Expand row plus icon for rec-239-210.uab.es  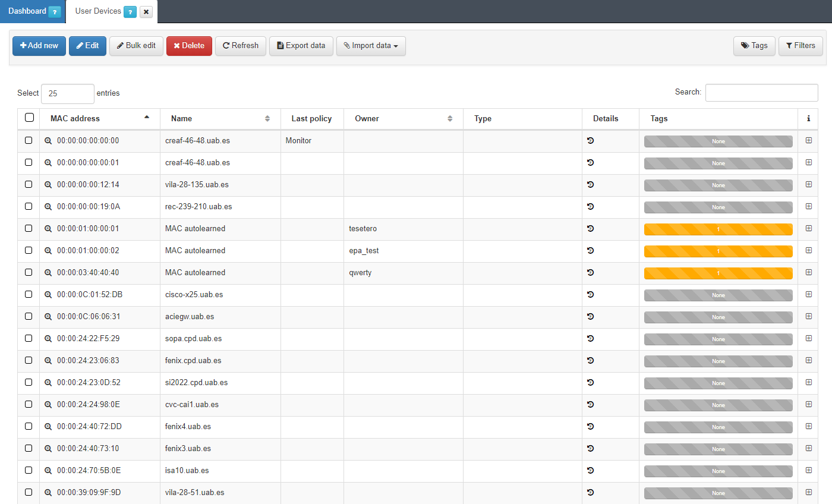pyautogui.click(x=808, y=206)
